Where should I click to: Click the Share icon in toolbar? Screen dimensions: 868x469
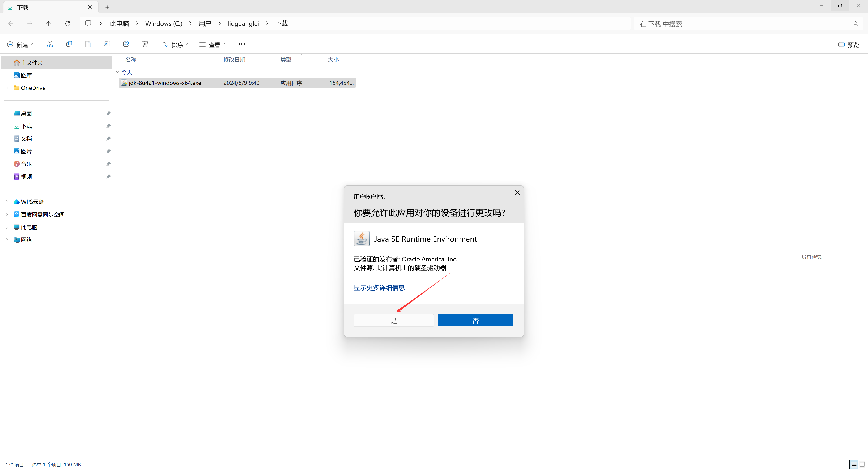point(126,44)
